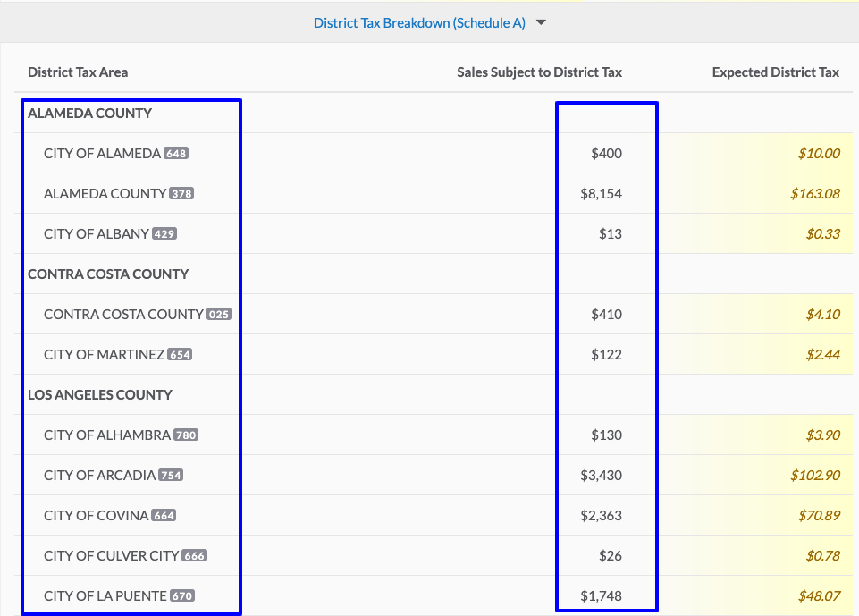859x616 pixels.
Task: Click the $0.78 expected tax value
Action: pyautogui.click(x=823, y=556)
